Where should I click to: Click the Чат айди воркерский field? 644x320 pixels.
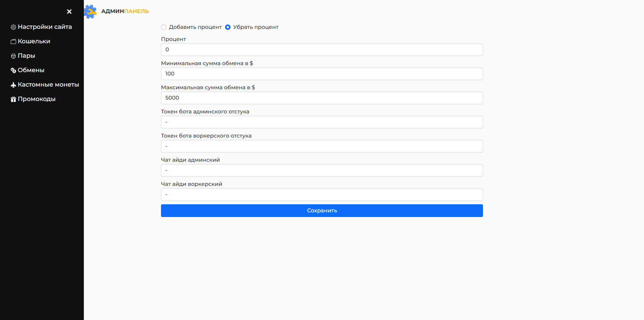[322, 195]
